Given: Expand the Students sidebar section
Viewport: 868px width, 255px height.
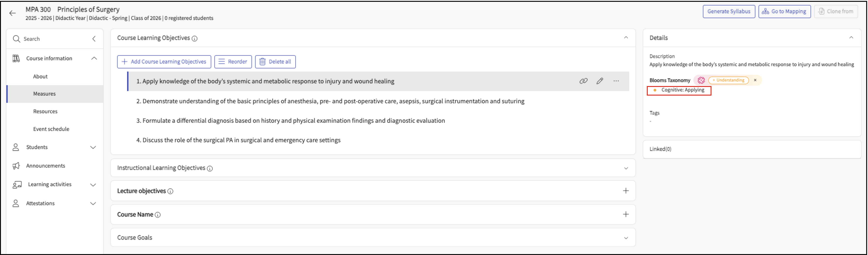Looking at the screenshot, I should coord(93,147).
